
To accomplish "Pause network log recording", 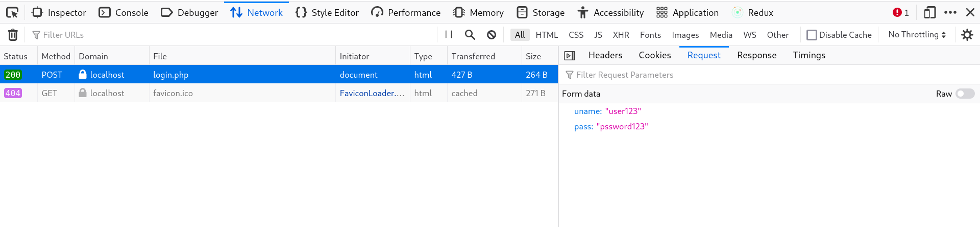I will (449, 34).
